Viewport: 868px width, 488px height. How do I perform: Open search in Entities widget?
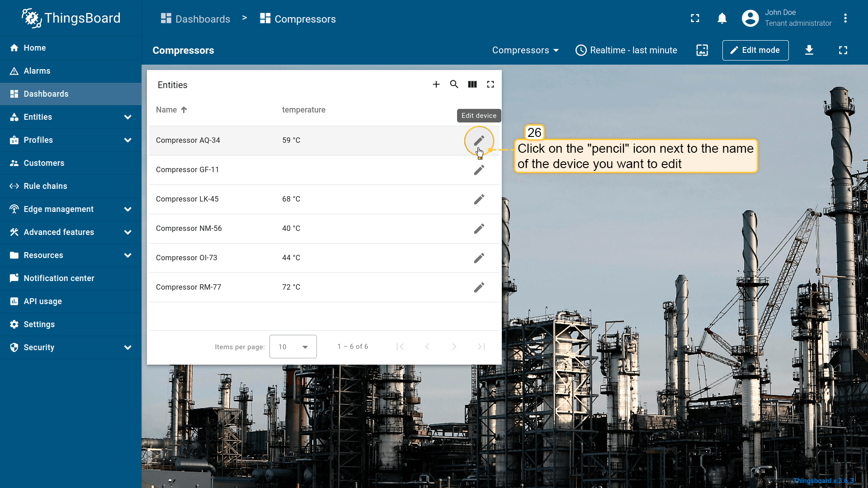(x=454, y=84)
